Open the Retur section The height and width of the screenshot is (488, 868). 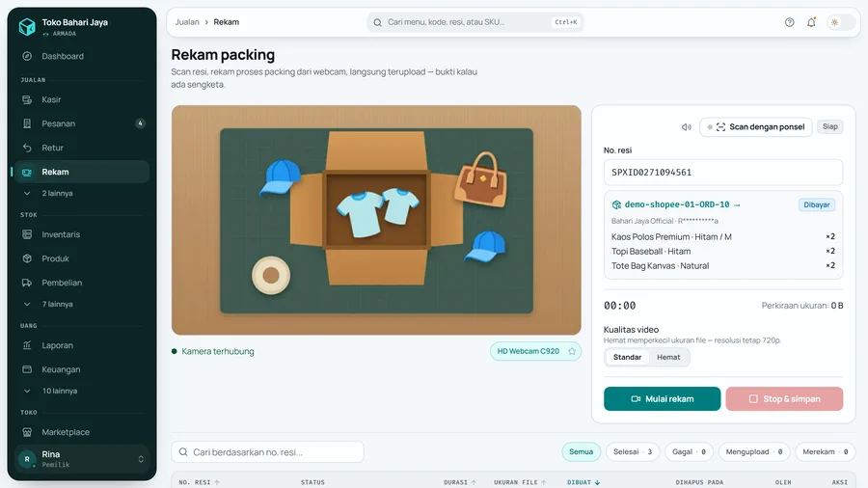click(82, 148)
